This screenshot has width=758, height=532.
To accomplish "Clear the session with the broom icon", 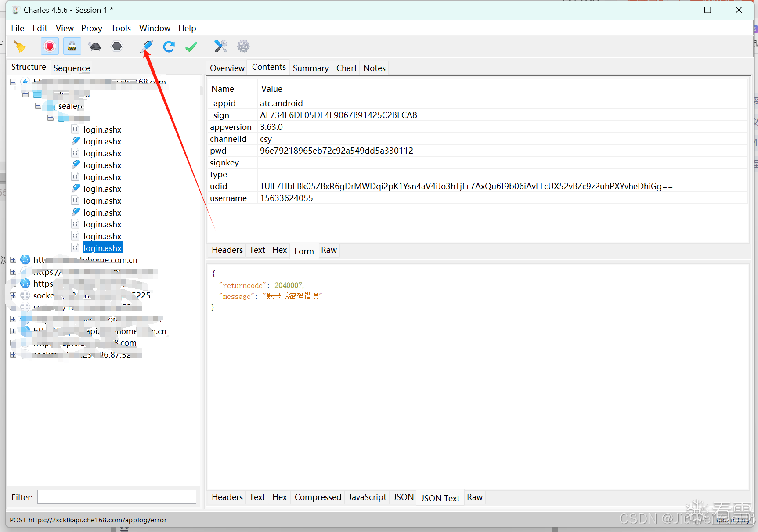I will (x=20, y=46).
